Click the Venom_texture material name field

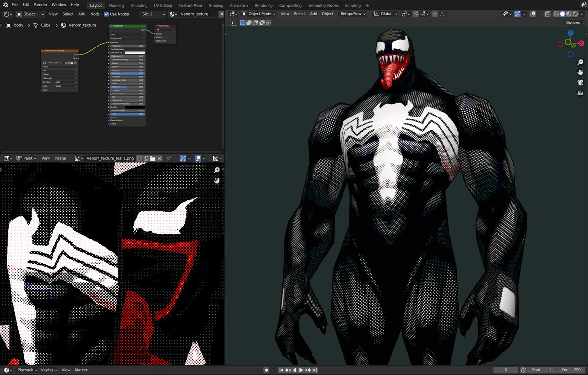pos(198,14)
